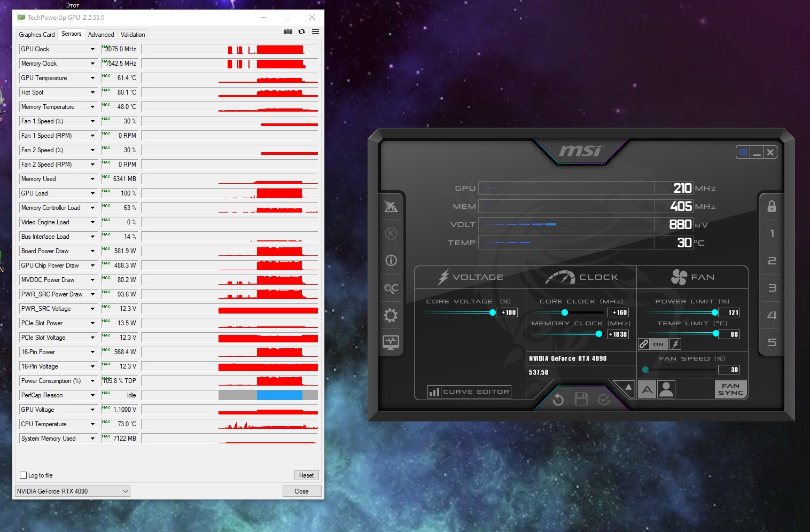Minimize the MSI Afterburner window
810x532 pixels.
tap(757, 152)
